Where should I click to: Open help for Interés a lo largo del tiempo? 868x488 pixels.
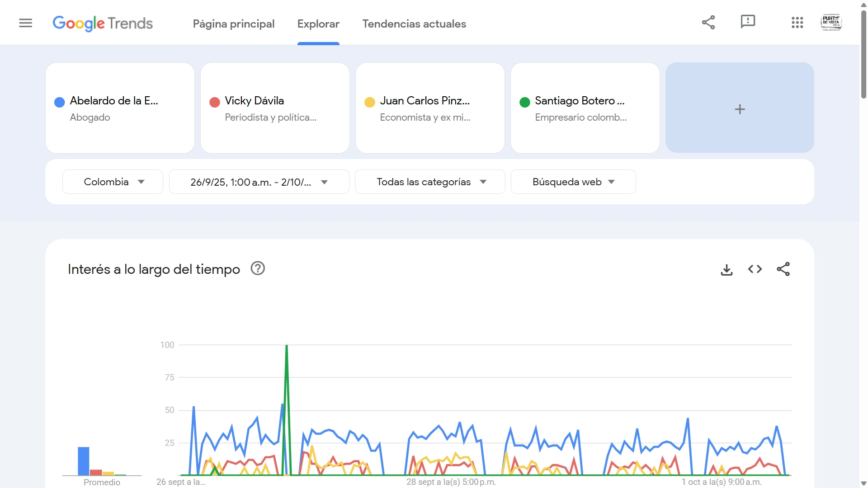click(258, 269)
